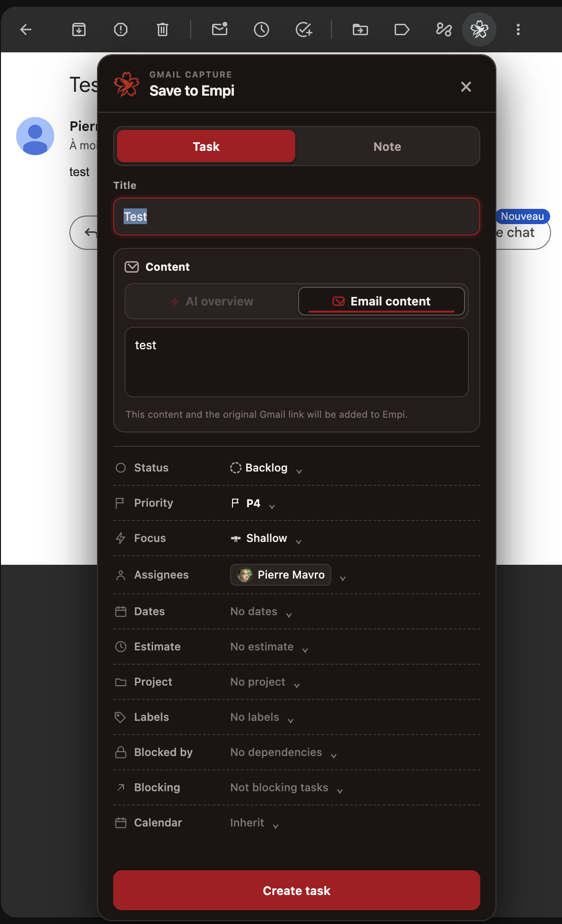Click the toolbar icon left of Empi flower
The width and height of the screenshot is (562, 924).
pyautogui.click(x=444, y=29)
